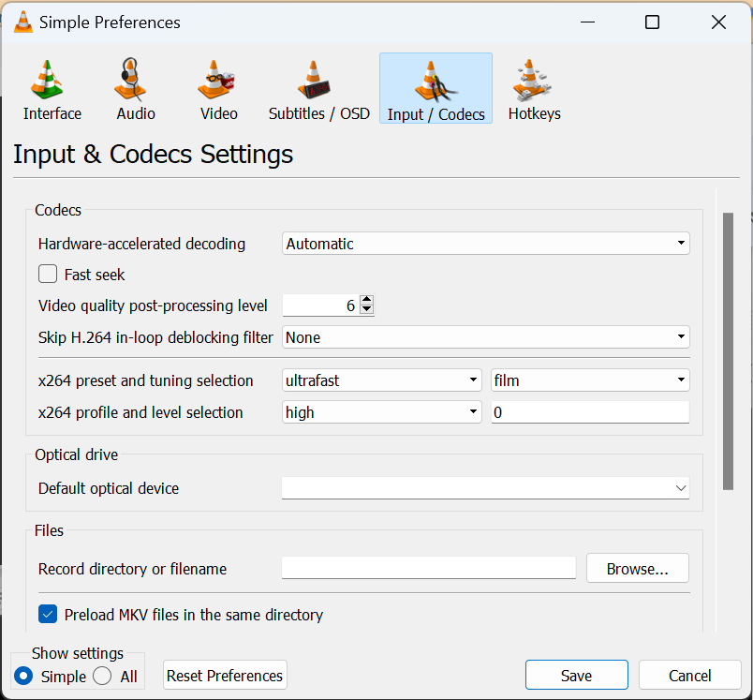Open the Hardware-accelerated decoding dropdown
This screenshot has width=753, height=700.
tap(485, 243)
